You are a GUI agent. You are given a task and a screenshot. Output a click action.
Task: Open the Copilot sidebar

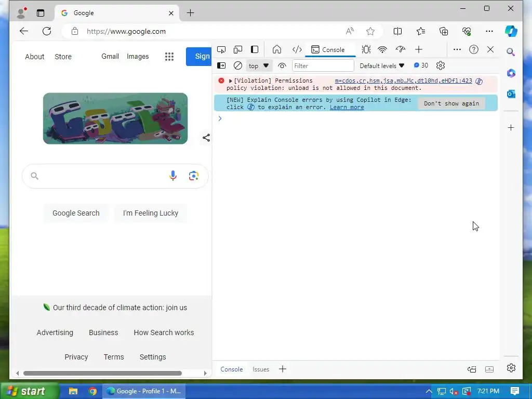pos(511,31)
